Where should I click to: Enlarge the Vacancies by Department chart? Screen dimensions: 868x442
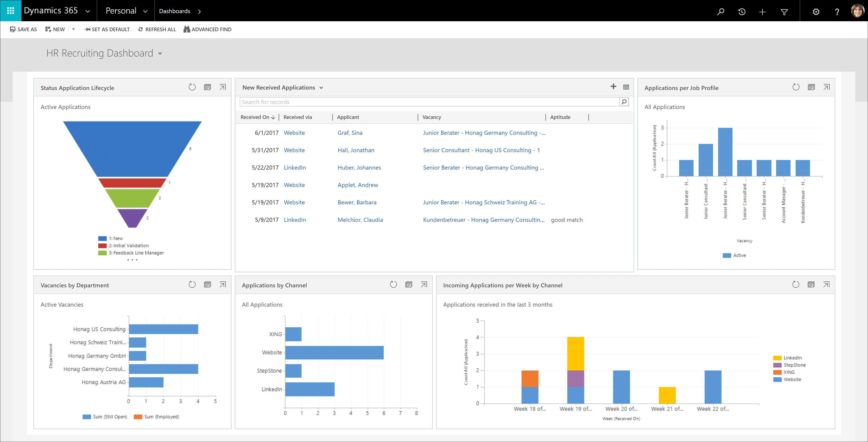[x=223, y=284]
